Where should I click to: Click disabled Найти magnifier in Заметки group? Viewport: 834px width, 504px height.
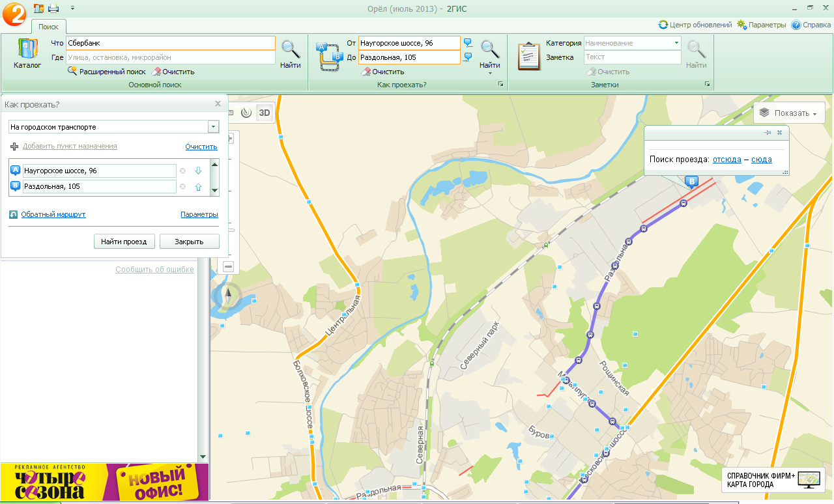[697, 54]
